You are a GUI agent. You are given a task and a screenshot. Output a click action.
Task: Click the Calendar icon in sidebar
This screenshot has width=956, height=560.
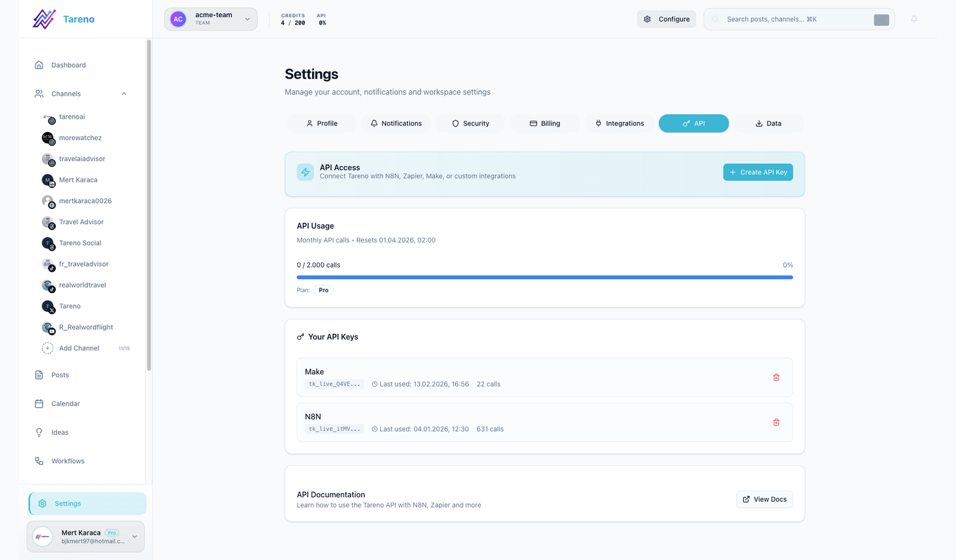pyautogui.click(x=39, y=404)
